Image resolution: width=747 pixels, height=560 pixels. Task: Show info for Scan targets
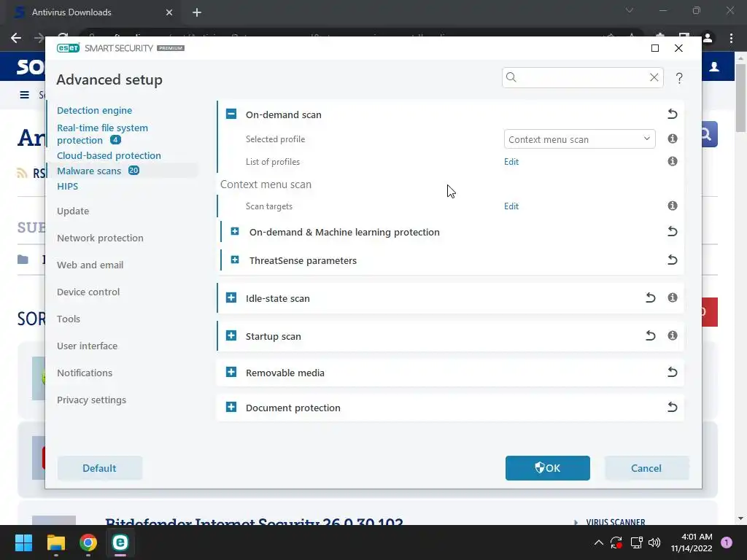(x=672, y=206)
